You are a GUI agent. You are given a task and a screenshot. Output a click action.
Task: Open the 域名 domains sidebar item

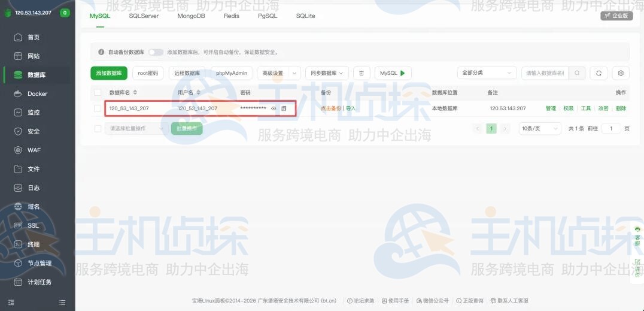point(33,207)
